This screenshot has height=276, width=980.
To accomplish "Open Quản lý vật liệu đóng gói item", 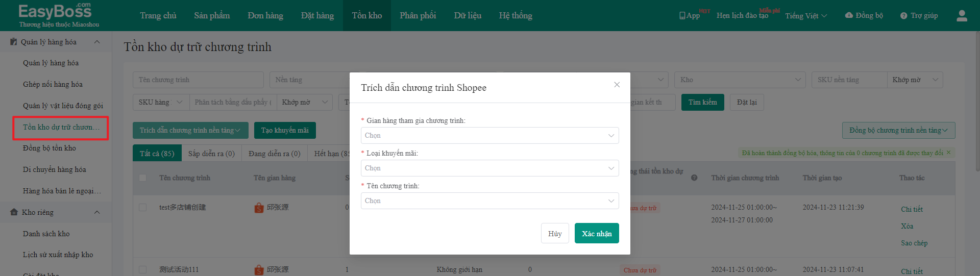I will tap(63, 106).
